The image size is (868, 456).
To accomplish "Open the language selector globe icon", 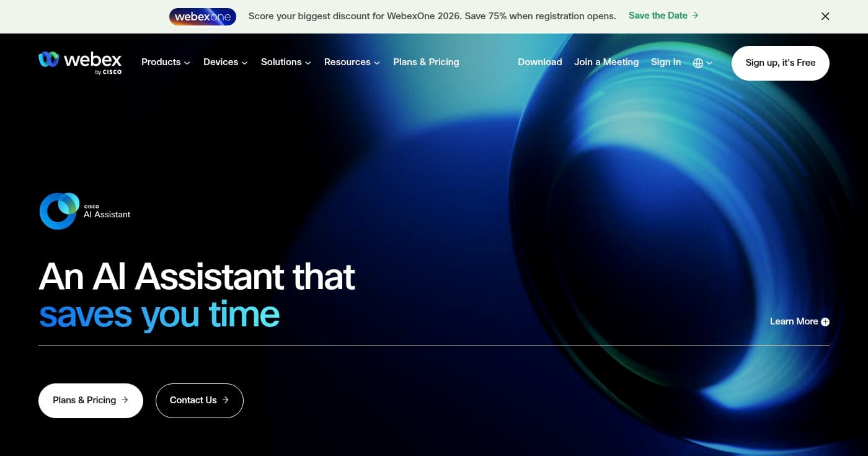I will tap(698, 63).
